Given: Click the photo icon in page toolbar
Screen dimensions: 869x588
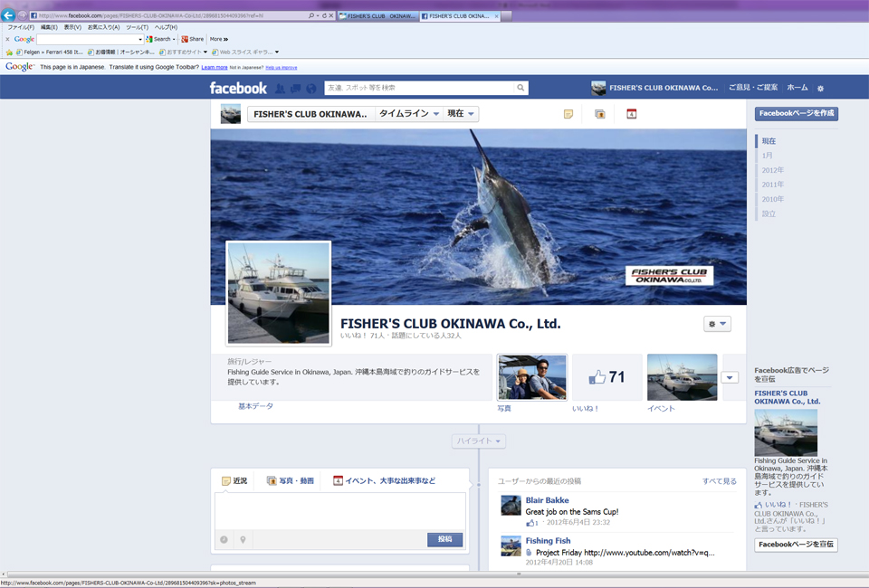Looking at the screenshot, I should (599, 114).
